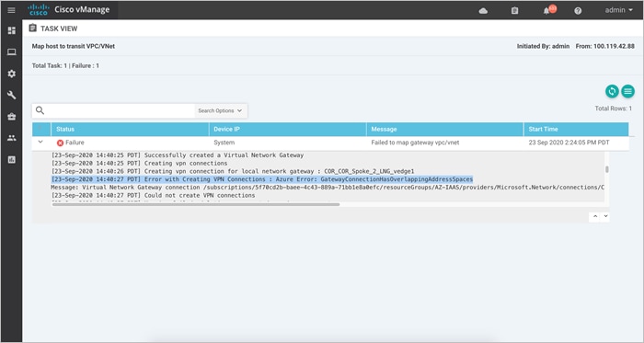Image resolution: width=644 pixels, height=343 pixels.
Task: Click log line starting 'Message: Virtual Network Gateway connection'
Action: pos(328,187)
